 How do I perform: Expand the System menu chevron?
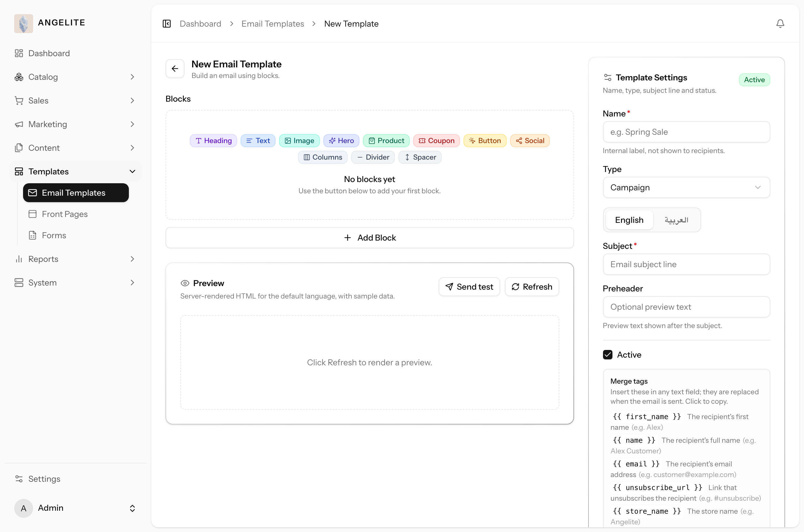tap(132, 283)
